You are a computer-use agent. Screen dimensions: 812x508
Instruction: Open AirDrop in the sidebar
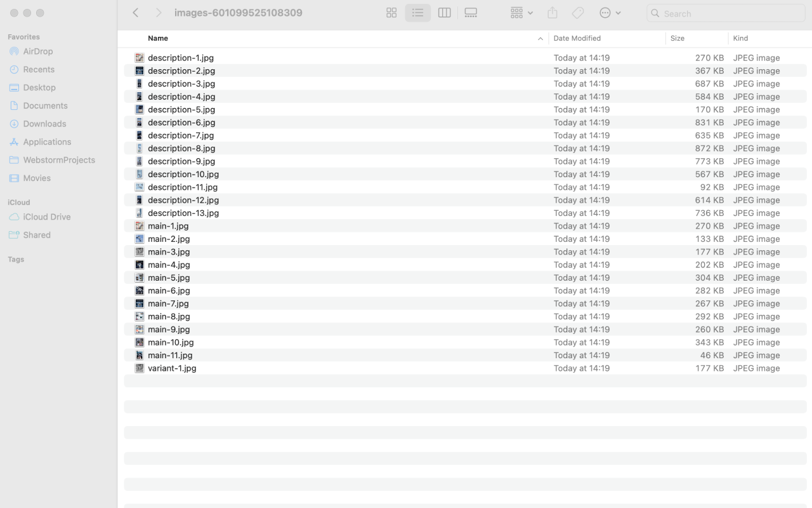[x=38, y=51]
